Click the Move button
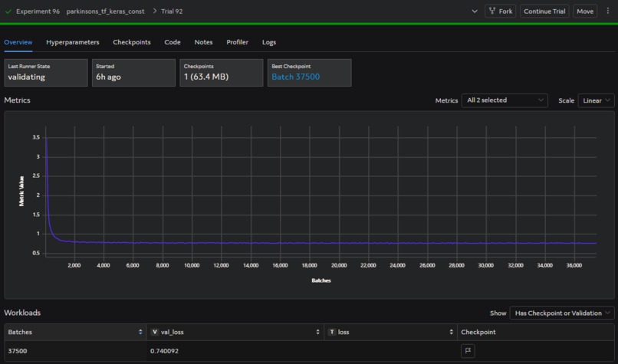The height and width of the screenshot is (364, 618). (585, 11)
